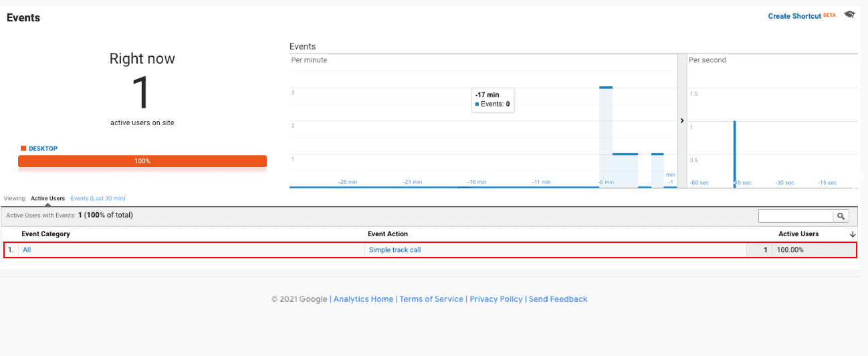
Task: Open the 'All' event category link
Action: (x=27, y=250)
